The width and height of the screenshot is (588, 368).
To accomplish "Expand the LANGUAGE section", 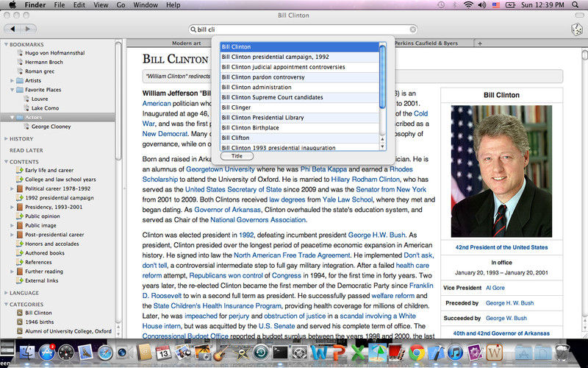I will [6, 292].
